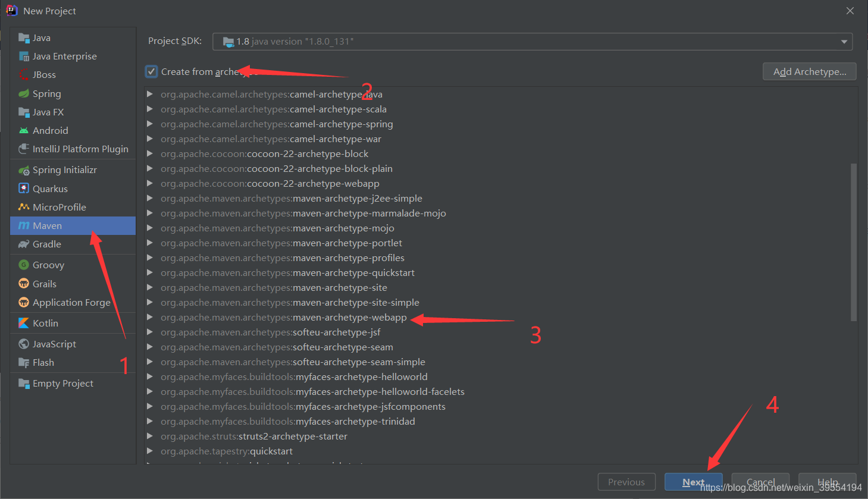Select myfaces-archetype-jsfcomponents archetype
Image resolution: width=868 pixels, height=499 pixels.
pos(303,407)
